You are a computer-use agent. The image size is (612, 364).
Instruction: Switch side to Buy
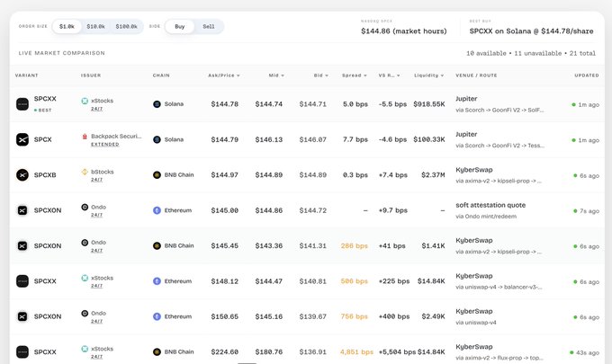pos(179,26)
